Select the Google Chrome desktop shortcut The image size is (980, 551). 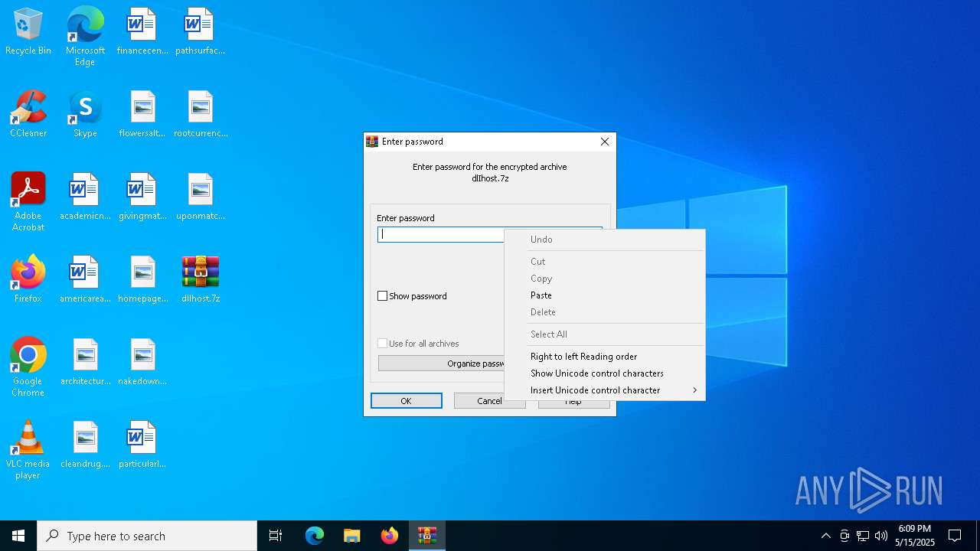(x=28, y=367)
